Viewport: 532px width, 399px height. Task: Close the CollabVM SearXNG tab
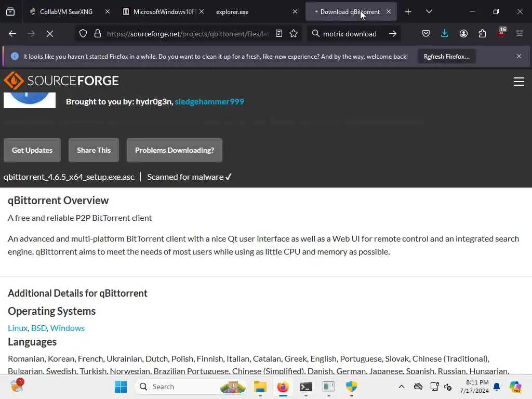pos(108,11)
